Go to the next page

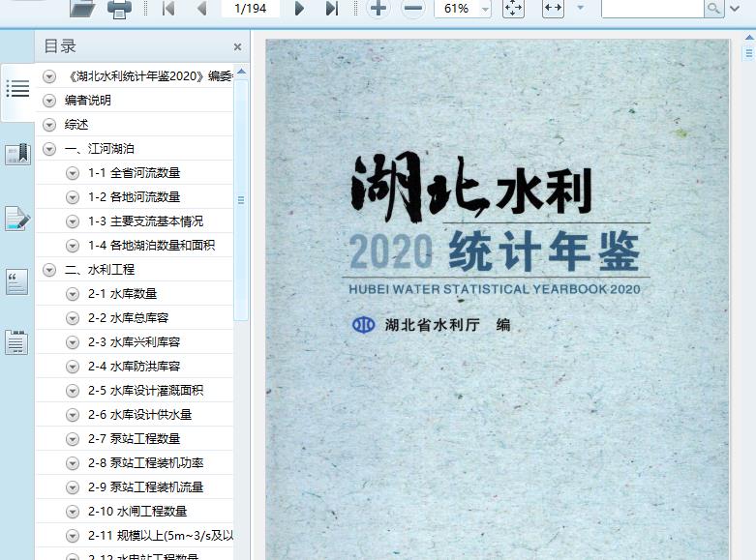click(x=299, y=8)
